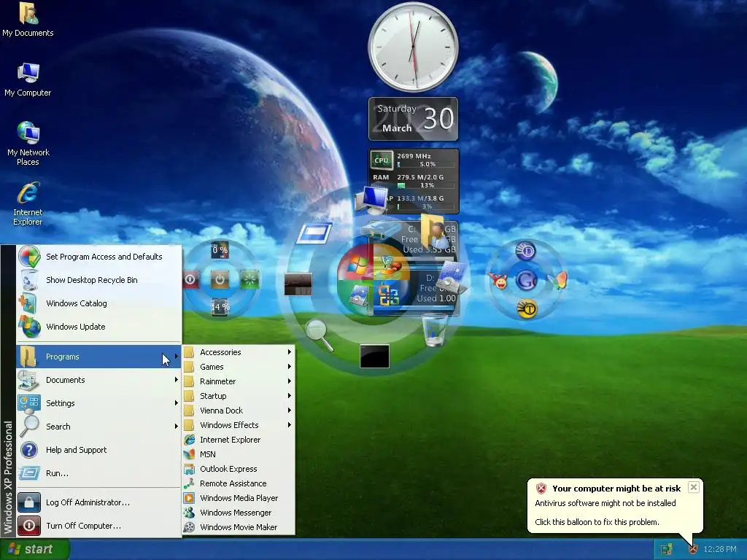Click the purple D icon in right orb
The image size is (747, 560).
(x=526, y=251)
